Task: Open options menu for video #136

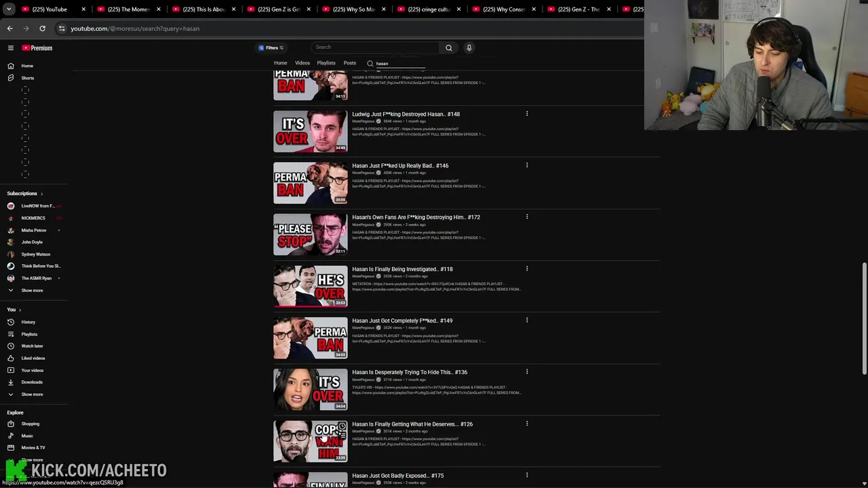Action: pyautogui.click(x=527, y=372)
